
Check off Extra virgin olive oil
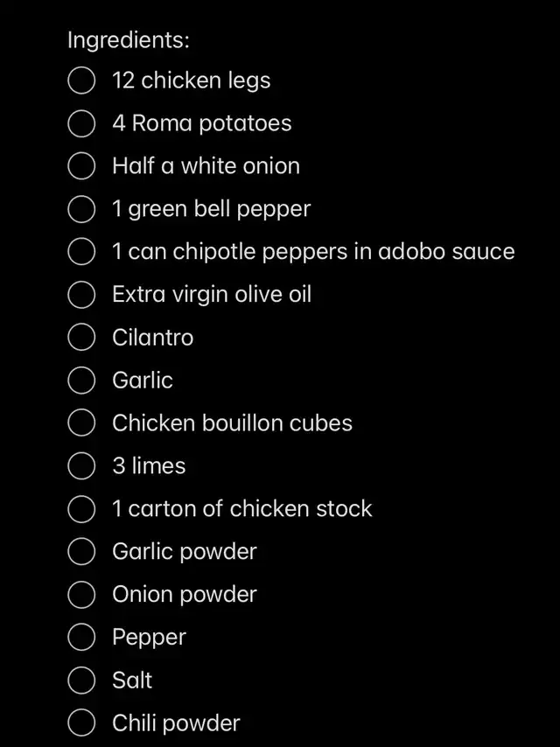pos(81,295)
